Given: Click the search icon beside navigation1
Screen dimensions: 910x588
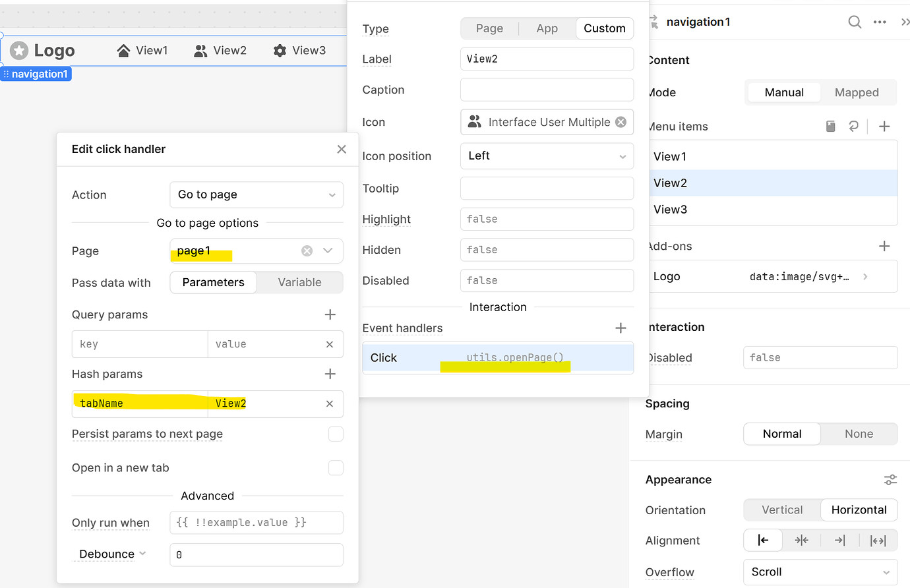Looking at the screenshot, I should (855, 22).
